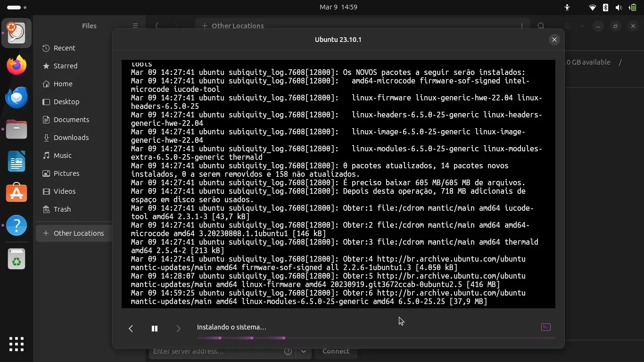The image size is (644, 362).
Task: Open the Trash icon in the dock
Action: pos(17,259)
